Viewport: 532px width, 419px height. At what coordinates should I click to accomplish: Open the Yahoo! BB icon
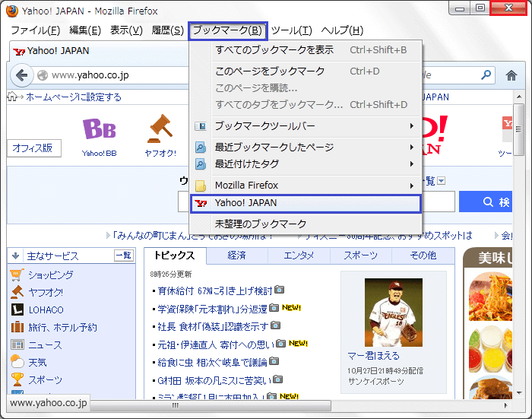point(99,129)
